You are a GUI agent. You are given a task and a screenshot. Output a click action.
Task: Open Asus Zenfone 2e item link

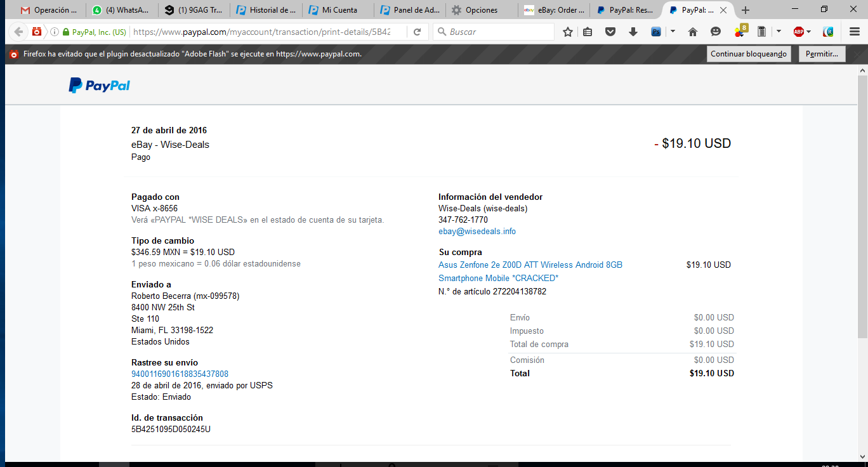(530, 272)
